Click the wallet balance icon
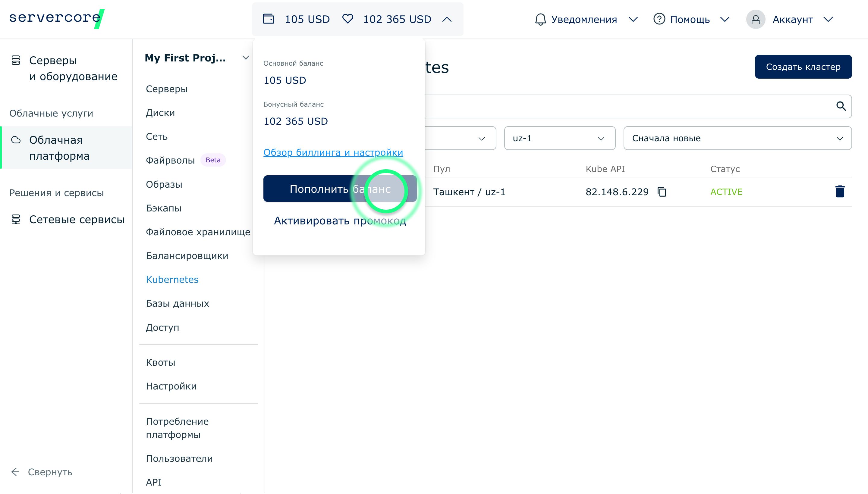The height and width of the screenshot is (494, 868). 268,19
